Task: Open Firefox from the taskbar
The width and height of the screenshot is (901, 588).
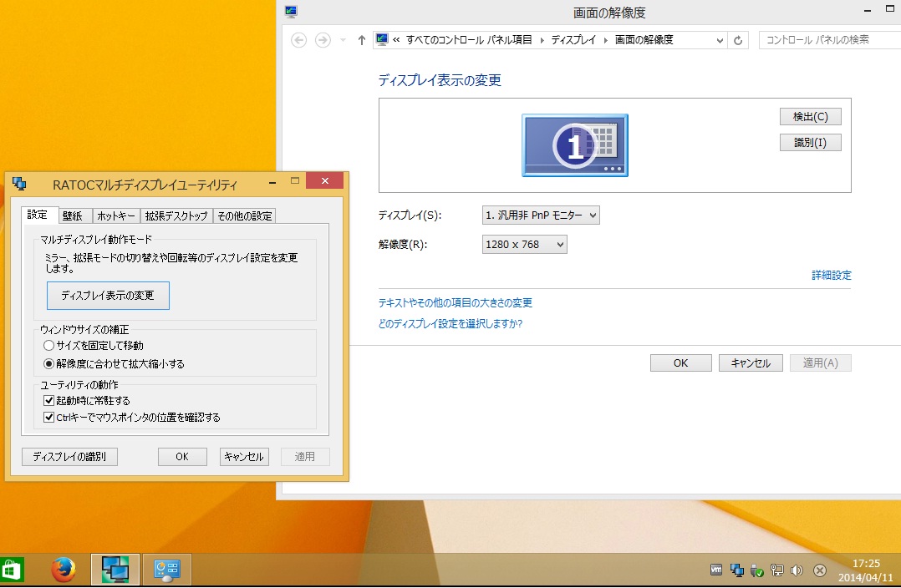Action: click(x=64, y=570)
